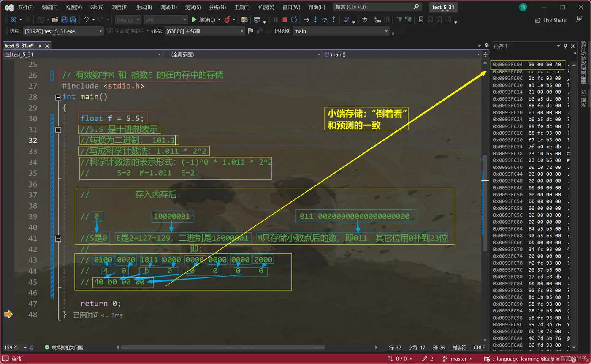
Task: Step Out with the up-arrow icon
Action: [333, 19]
